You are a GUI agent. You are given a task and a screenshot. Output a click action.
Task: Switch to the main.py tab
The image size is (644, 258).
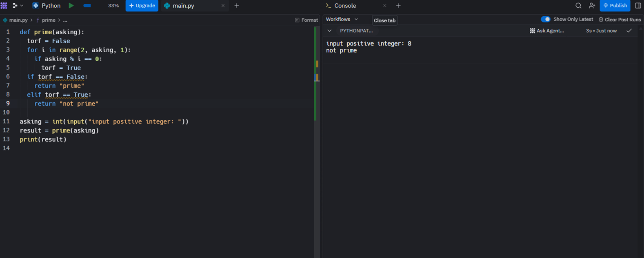pos(183,6)
